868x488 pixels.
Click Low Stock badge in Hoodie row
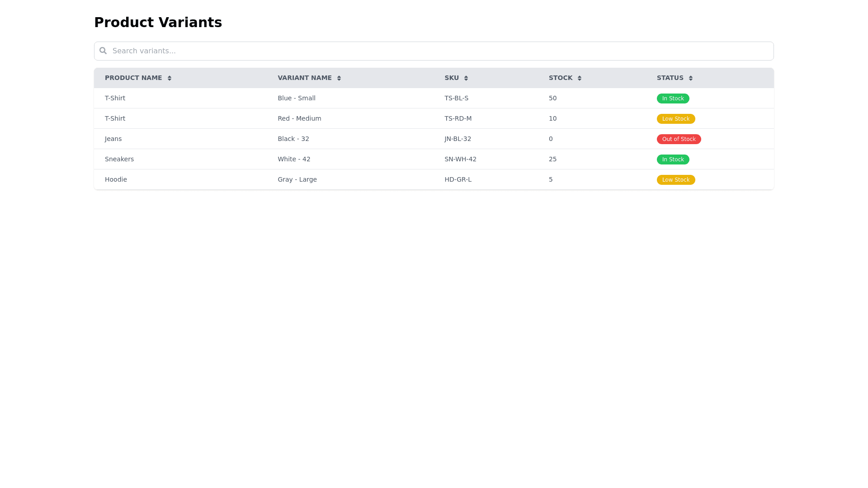click(x=675, y=180)
